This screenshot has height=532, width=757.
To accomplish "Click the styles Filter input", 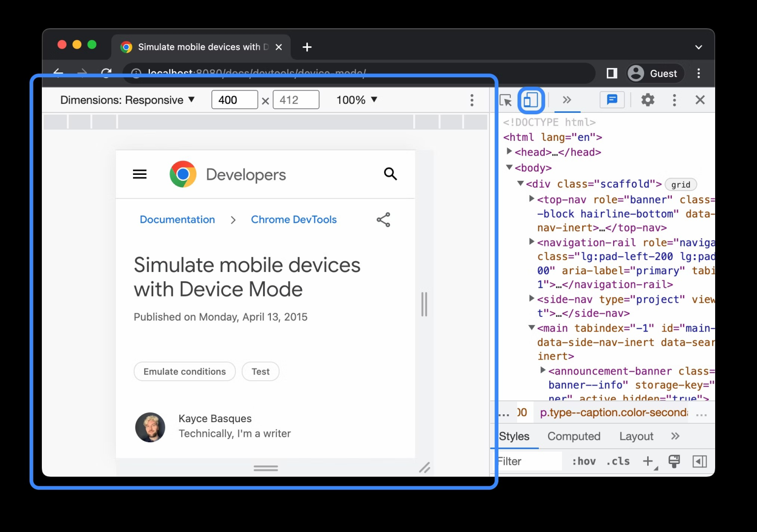I will [528, 461].
